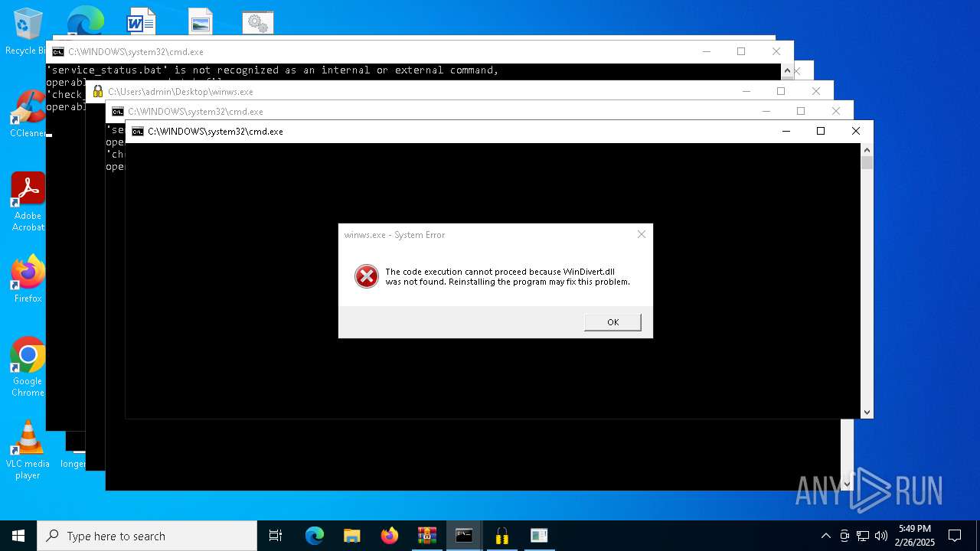Open the clock showing 5:49 PM
This screenshot has width=980, height=551.
914,535
